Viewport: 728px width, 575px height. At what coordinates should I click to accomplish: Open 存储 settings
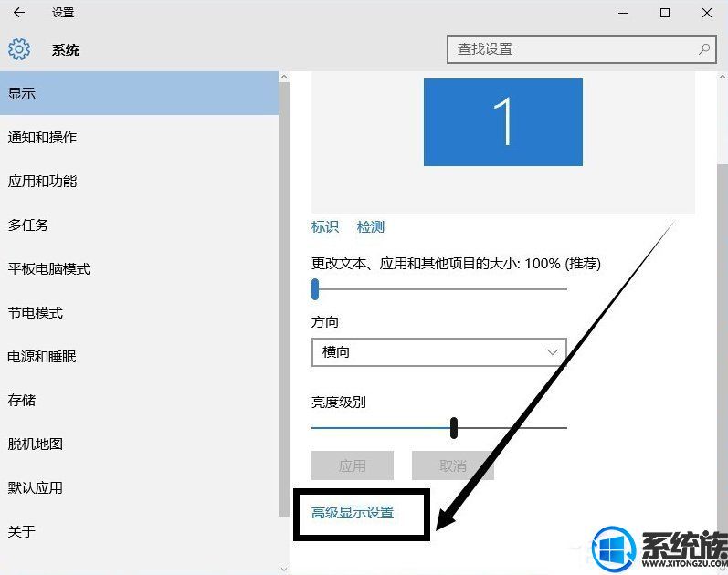tap(139, 400)
